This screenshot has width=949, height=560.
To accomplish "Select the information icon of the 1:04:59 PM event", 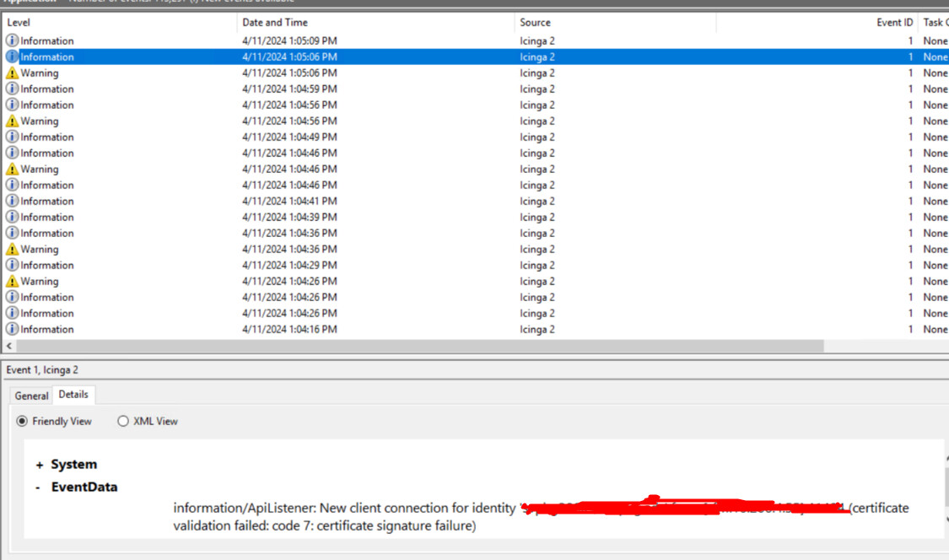I will point(12,89).
